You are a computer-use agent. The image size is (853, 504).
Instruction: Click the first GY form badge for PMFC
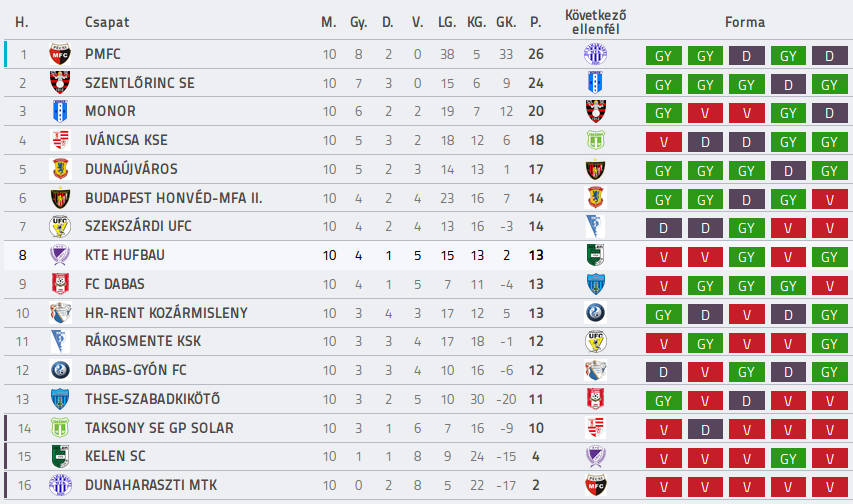point(664,56)
